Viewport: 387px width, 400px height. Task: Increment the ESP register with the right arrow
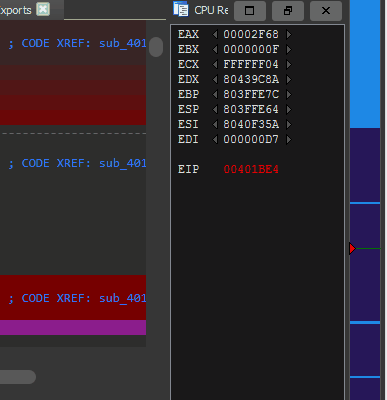click(x=289, y=109)
